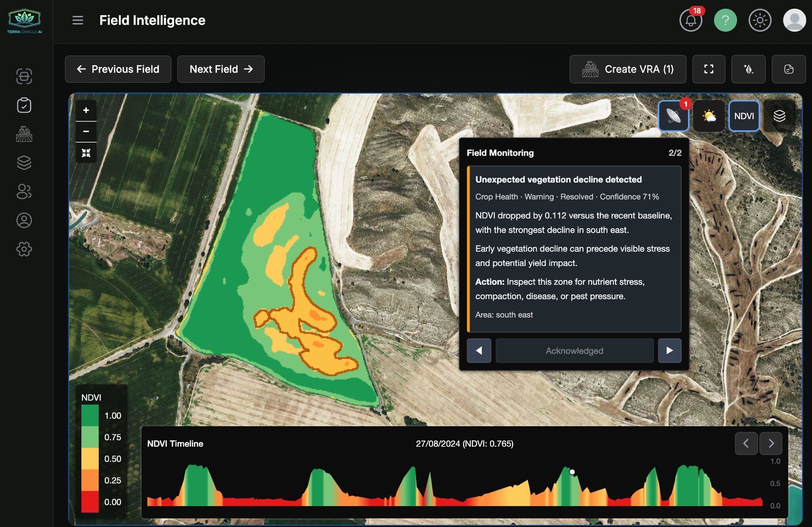Go back to previous alert using left arrow
Image resolution: width=812 pixels, height=527 pixels.
(x=479, y=351)
